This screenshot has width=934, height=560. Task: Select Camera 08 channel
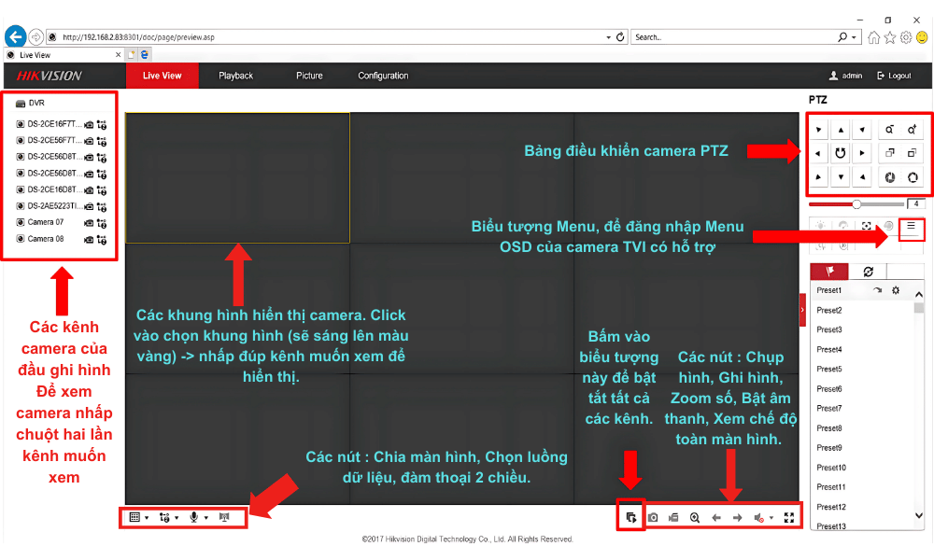[x=45, y=239]
